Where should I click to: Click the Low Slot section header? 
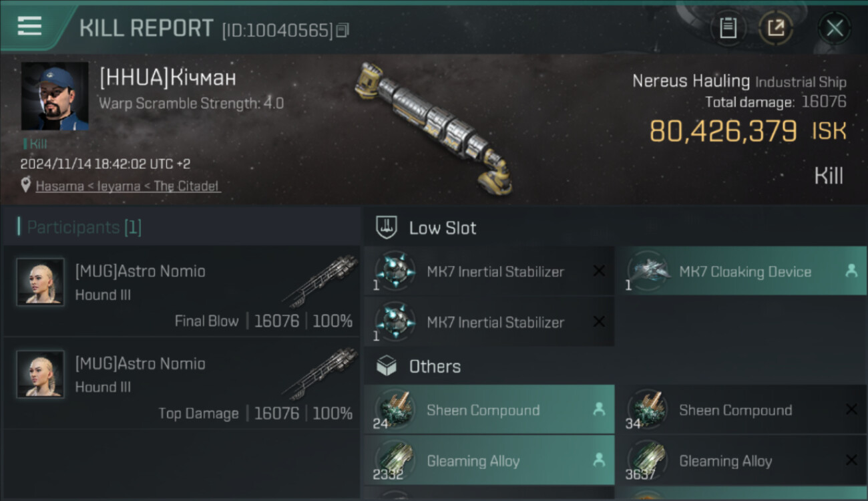442,228
